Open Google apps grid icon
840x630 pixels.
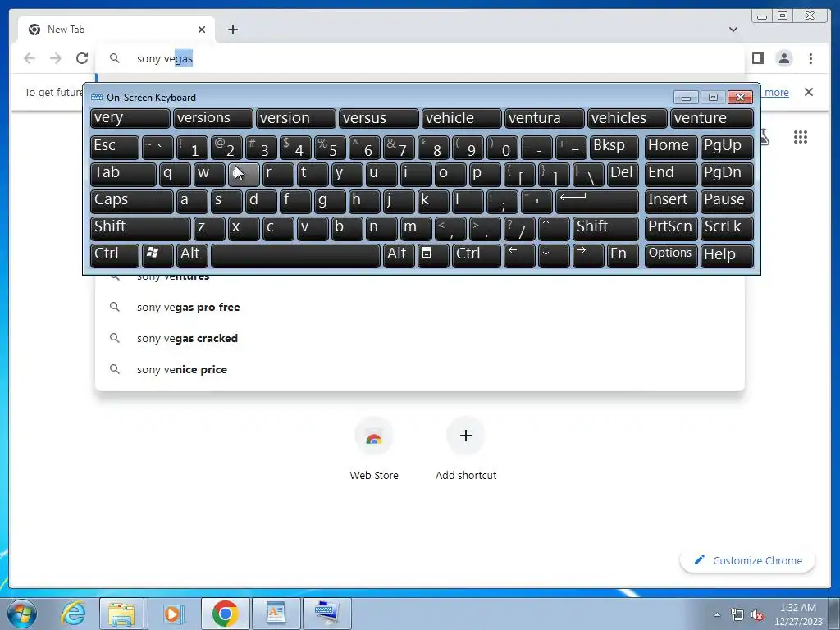(801, 137)
